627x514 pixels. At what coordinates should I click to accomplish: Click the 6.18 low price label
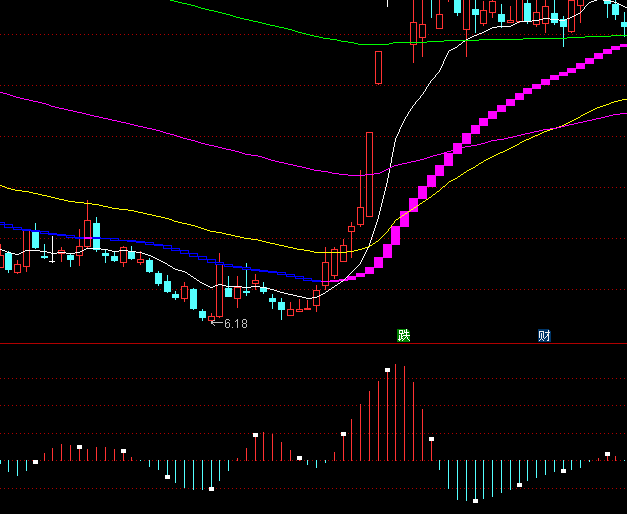click(235, 324)
